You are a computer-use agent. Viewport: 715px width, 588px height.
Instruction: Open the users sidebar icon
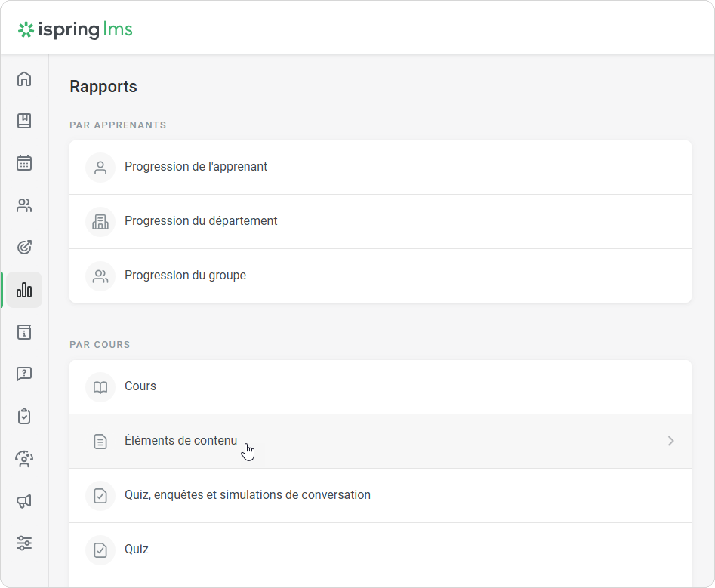(x=24, y=205)
